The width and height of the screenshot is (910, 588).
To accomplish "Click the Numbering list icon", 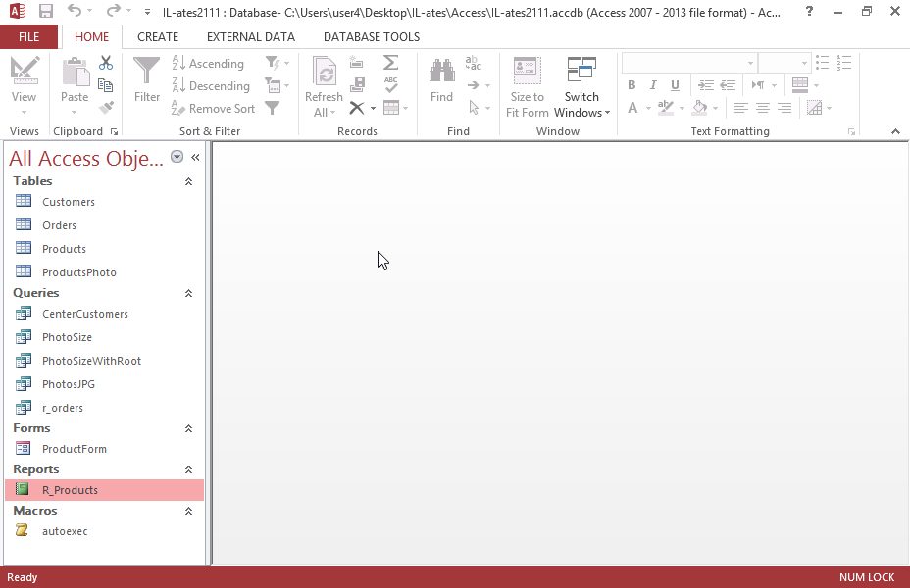I will [x=844, y=63].
